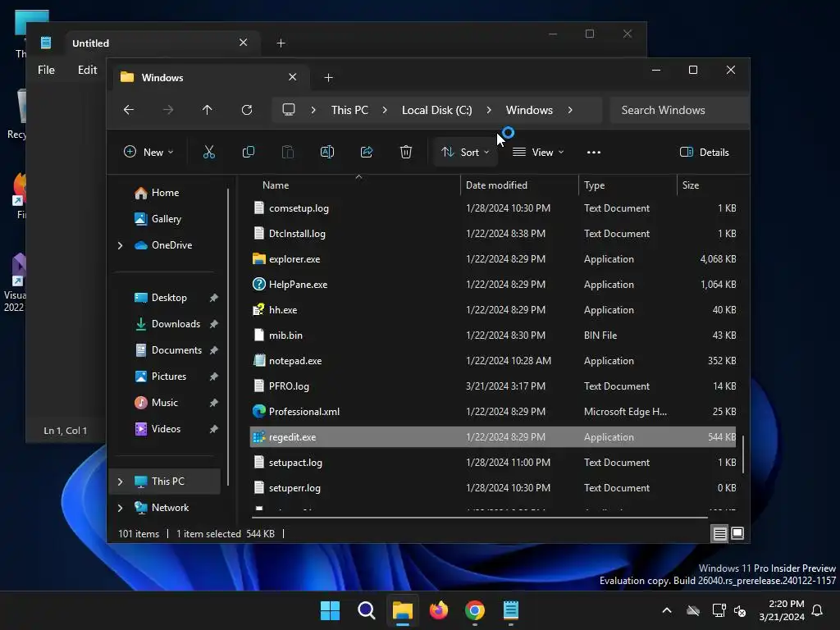
Task: Click the horizontal file list scrollbar
Action: tap(479, 518)
